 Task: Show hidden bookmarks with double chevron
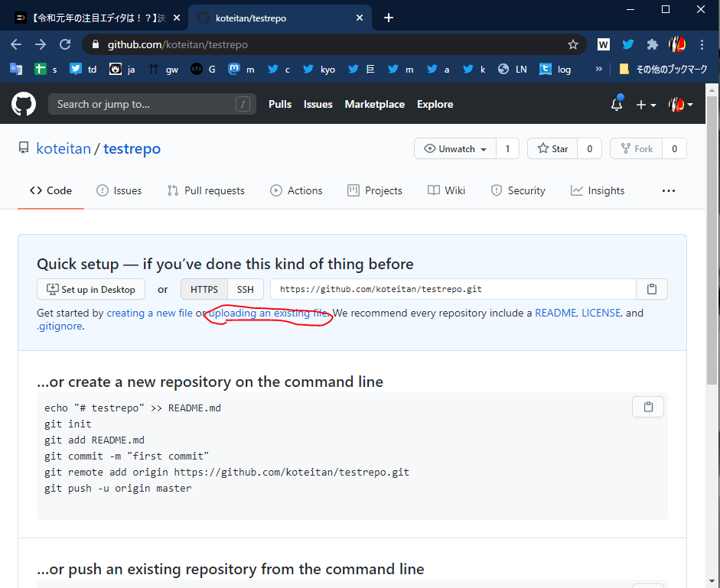(x=599, y=69)
